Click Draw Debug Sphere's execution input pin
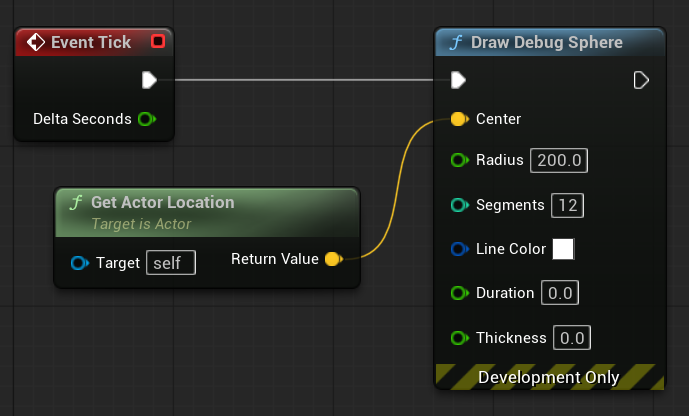The height and width of the screenshot is (416, 689). point(458,79)
